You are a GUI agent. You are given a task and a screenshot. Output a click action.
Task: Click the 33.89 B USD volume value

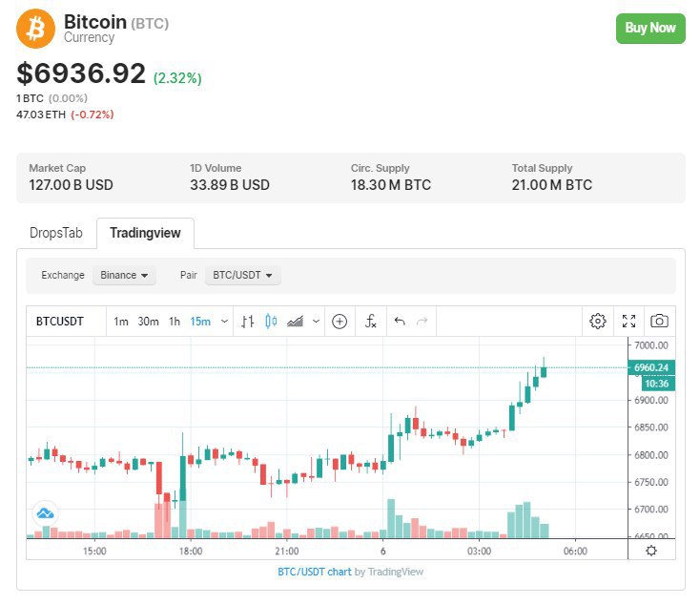click(x=230, y=185)
